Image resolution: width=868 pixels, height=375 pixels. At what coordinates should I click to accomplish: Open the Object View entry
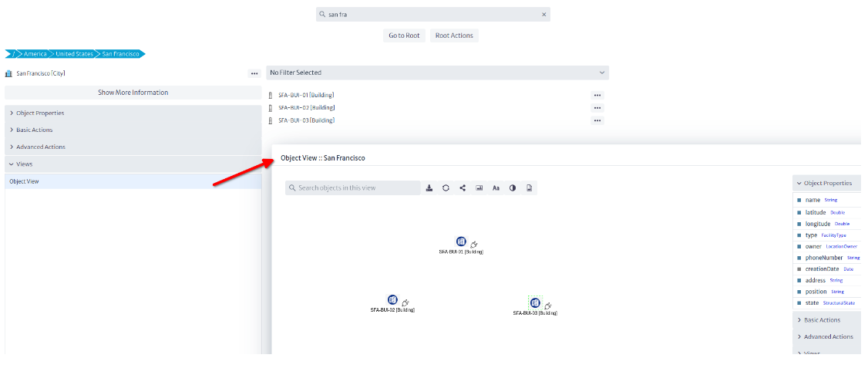tap(24, 181)
